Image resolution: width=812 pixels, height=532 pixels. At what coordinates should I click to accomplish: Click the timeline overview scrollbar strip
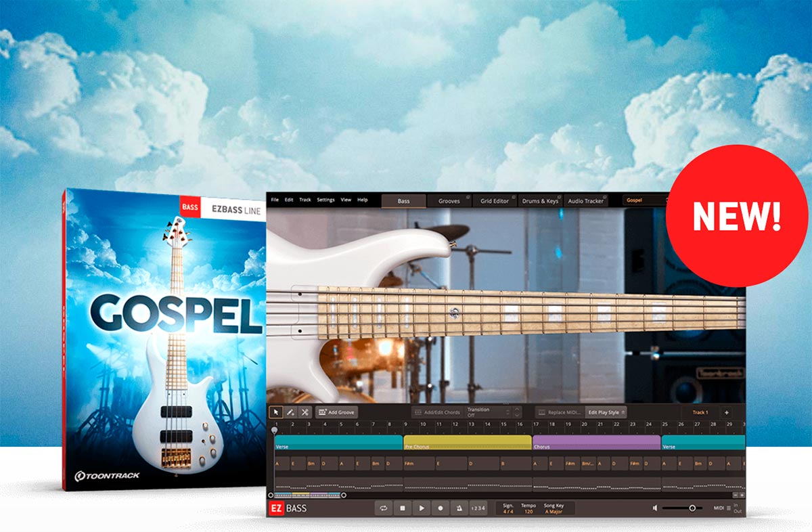tap(307, 495)
